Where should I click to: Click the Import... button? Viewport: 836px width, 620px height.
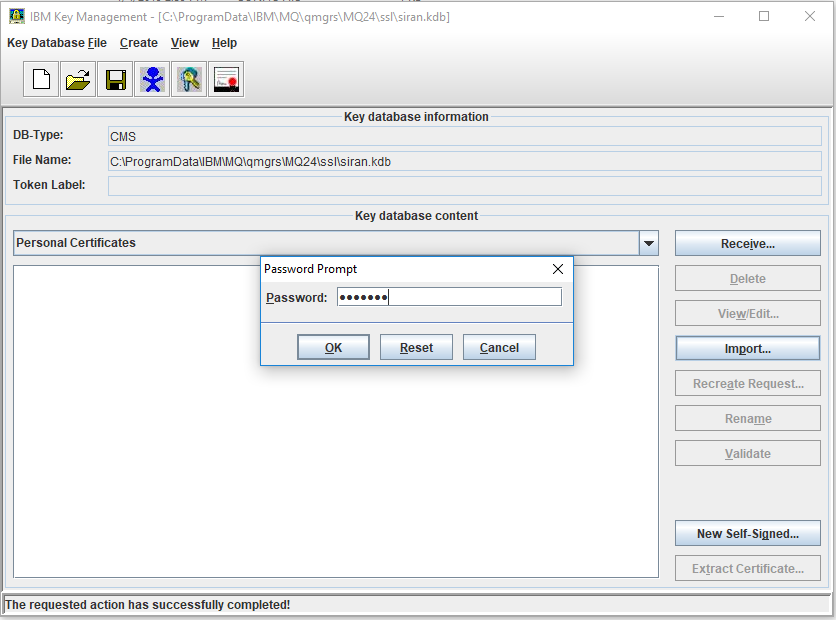coord(748,349)
